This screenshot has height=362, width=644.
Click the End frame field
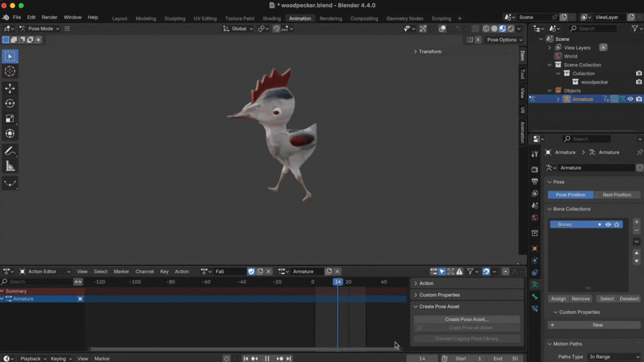(x=505, y=358)
